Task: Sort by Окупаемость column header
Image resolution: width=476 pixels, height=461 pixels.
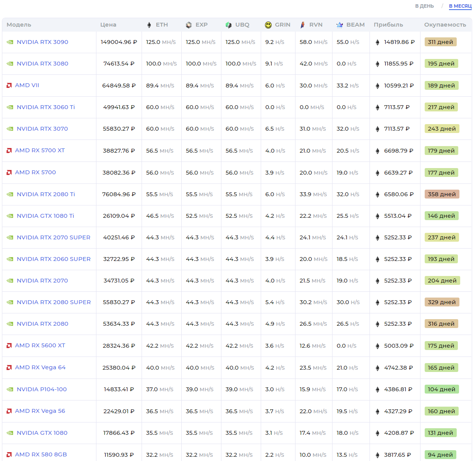Action: (445, 25)
